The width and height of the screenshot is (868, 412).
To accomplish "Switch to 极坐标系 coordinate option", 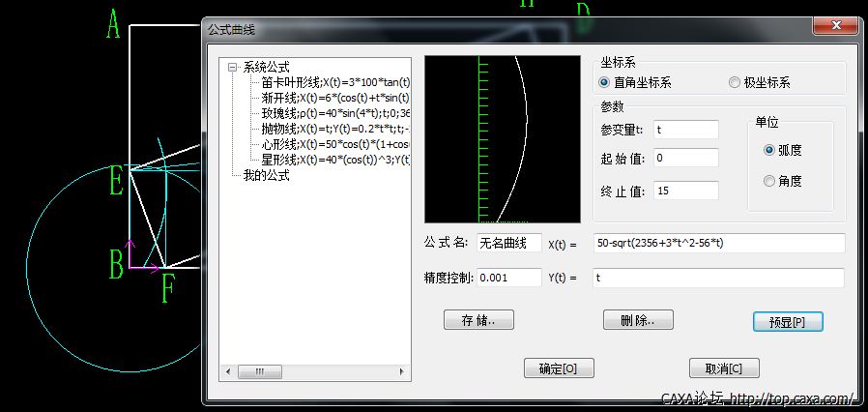I will (x=736, y=83).
